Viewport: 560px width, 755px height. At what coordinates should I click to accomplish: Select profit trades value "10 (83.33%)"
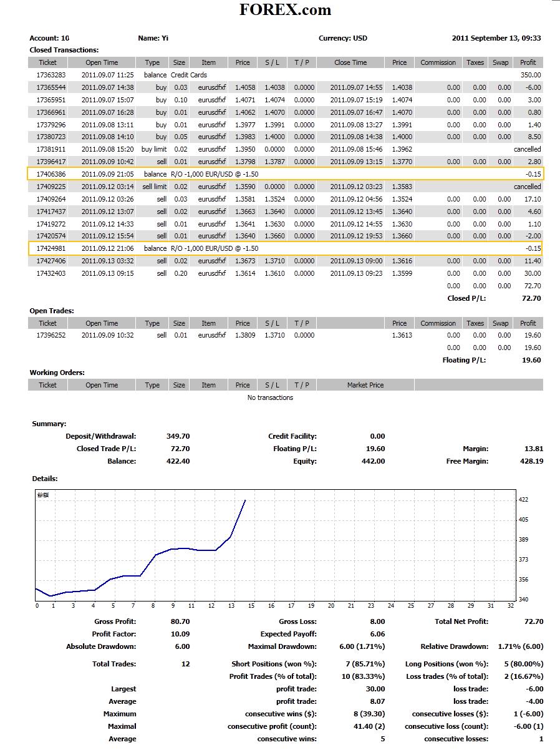(364, 676)
